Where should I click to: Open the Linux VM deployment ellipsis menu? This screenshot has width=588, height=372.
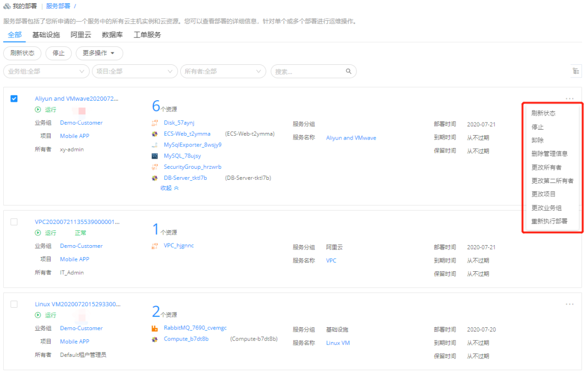click(x=569, y=304)
